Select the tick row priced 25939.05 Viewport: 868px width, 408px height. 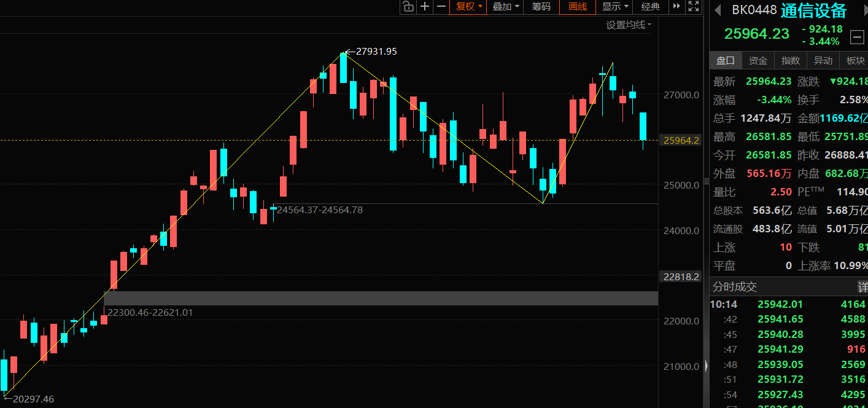pyautogui.click(x=789, y=364)
